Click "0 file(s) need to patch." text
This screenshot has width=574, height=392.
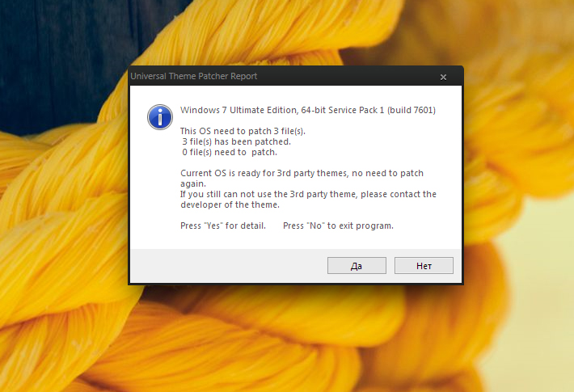230,152
